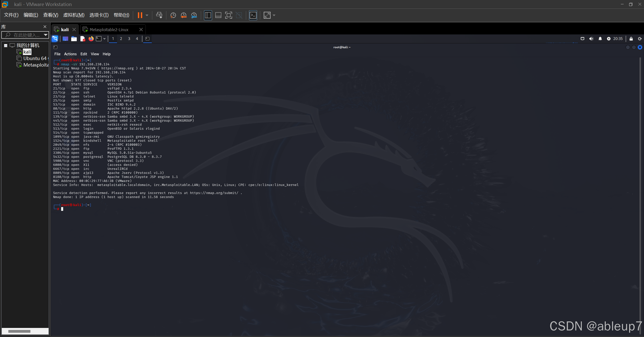The width and height of the screenshot is (644, 337).
Task: Revert VM to previous snapshot
Action: pyautogui.click(x=183, y=15)
